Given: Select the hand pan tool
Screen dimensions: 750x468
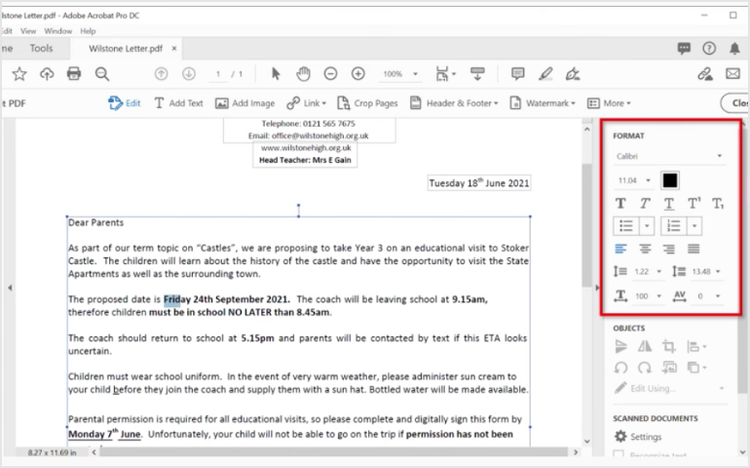Looking at the screenshot, I should tap(303, 74).
